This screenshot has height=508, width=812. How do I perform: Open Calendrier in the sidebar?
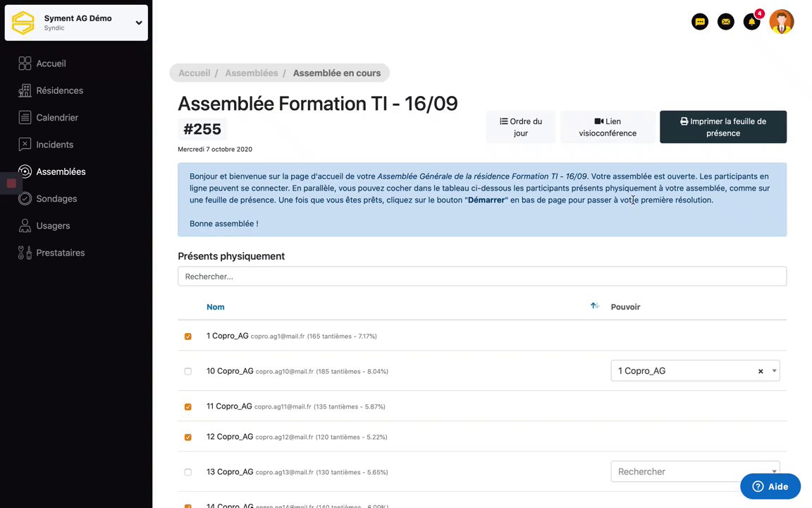point(57,118)
